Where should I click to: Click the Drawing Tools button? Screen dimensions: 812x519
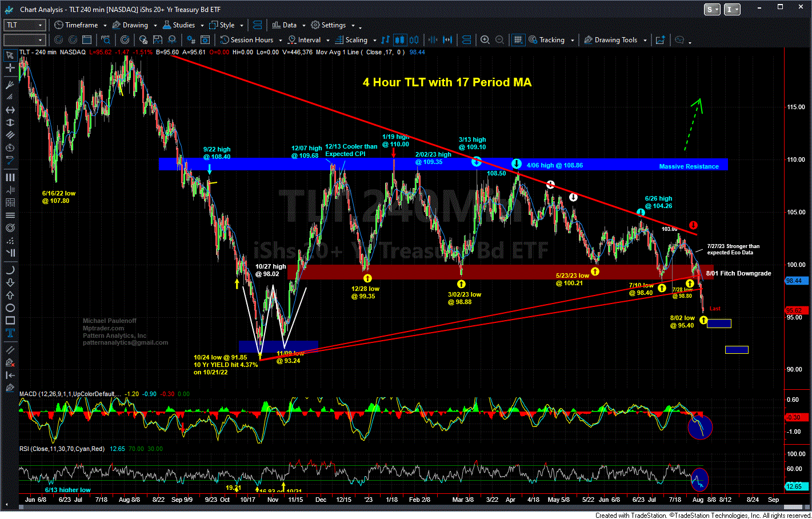610,40
